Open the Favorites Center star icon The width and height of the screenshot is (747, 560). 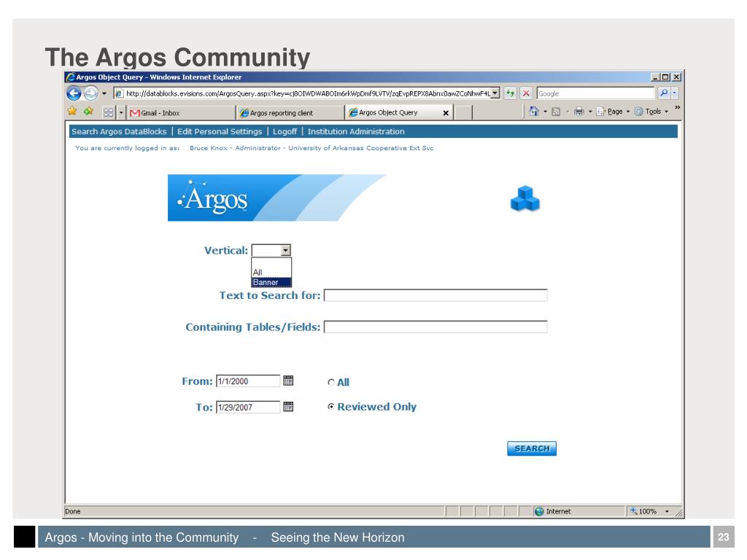click(72, 112)
